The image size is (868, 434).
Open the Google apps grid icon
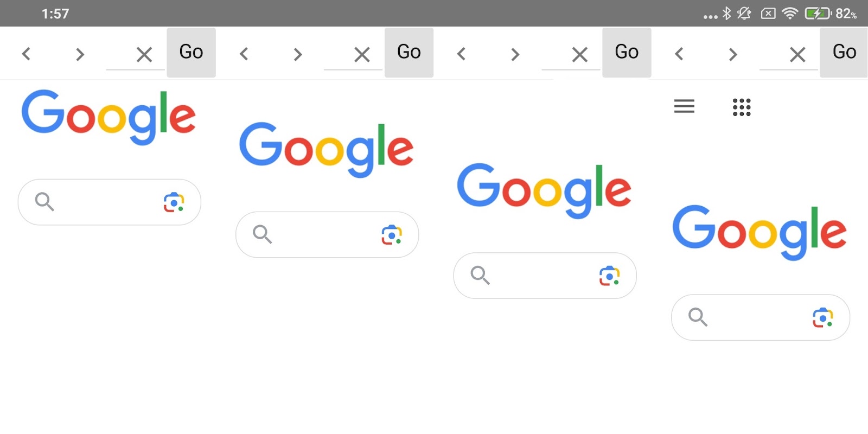point(742,107)
